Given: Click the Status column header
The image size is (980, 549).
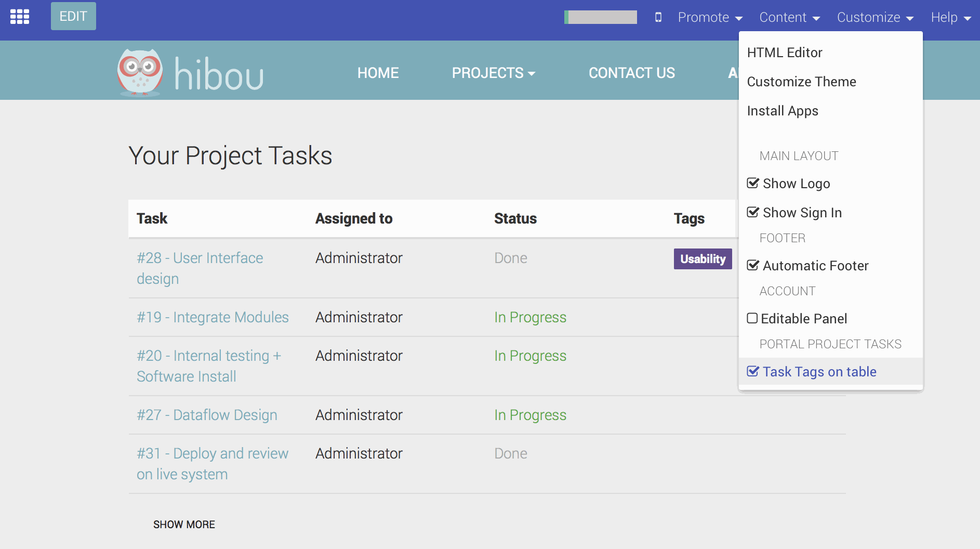Looking at the screenshot, I should [515, 218].
